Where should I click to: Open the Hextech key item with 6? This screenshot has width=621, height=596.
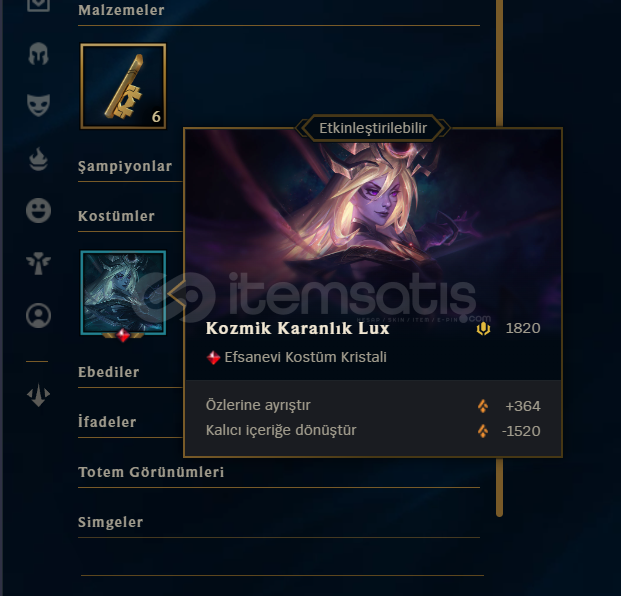(123, 86)
